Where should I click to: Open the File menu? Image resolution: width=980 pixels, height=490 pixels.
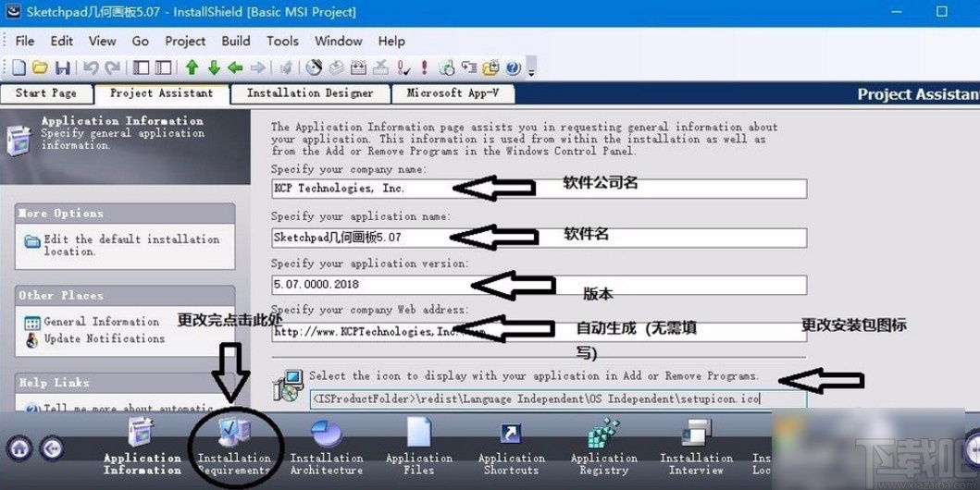point(24,42)
